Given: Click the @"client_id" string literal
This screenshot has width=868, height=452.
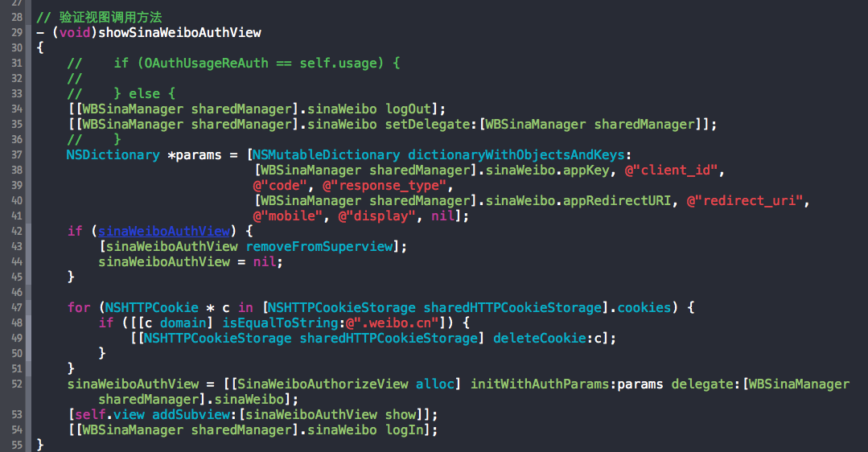Looking at the screenshot, I should pyautogui.click(x=672, y=171).
